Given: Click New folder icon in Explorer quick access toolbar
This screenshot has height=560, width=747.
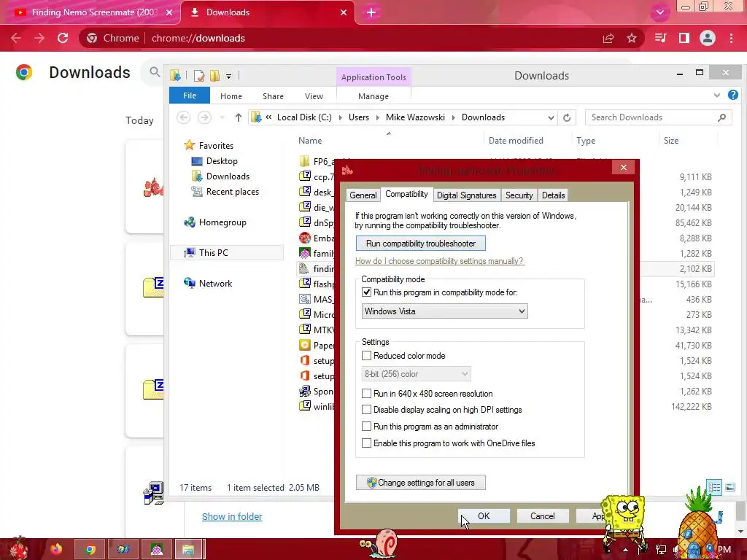Looking at the screenshot, I should [215, 75].
